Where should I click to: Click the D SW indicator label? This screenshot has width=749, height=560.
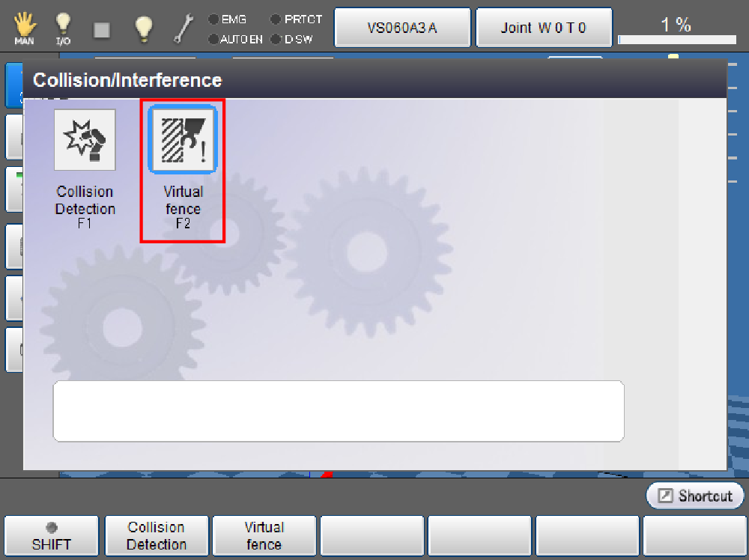pyautogui.click(x=299, y=39)
